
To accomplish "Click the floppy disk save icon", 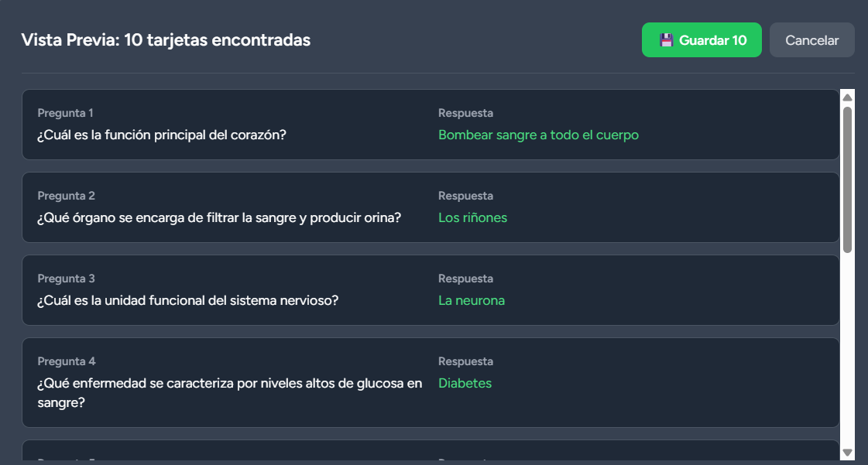I will 666,40.
